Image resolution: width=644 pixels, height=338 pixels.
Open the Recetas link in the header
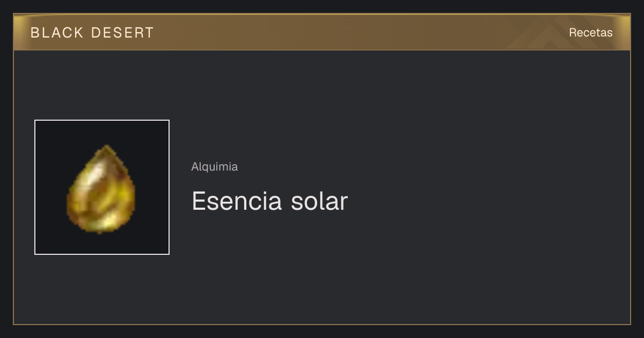tap(590, 32)
